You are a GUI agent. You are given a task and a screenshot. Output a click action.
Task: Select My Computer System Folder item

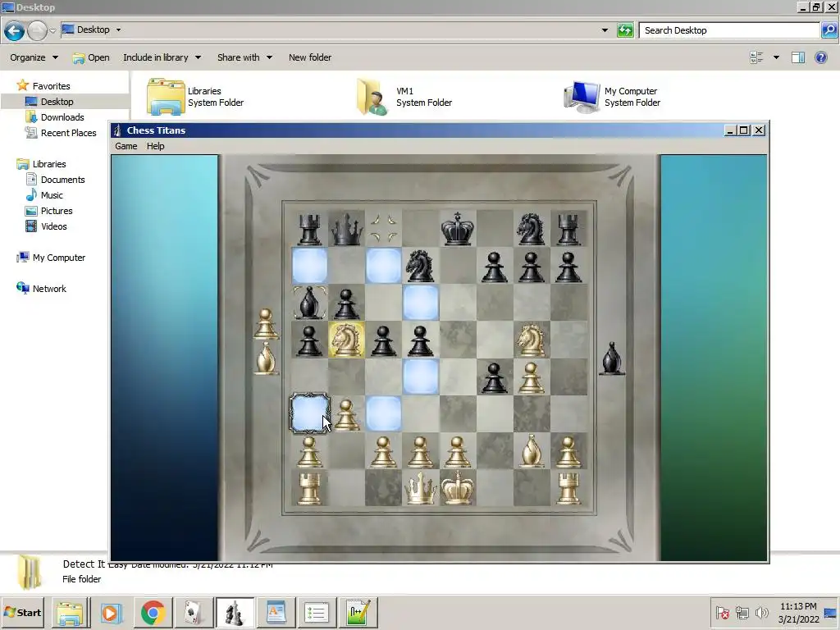[x=612, y=97]
